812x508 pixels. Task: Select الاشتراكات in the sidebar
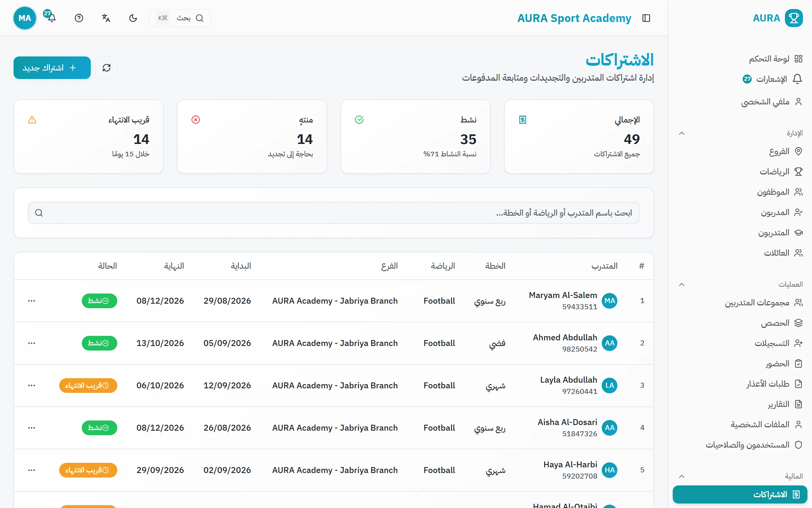pos(740,494)
